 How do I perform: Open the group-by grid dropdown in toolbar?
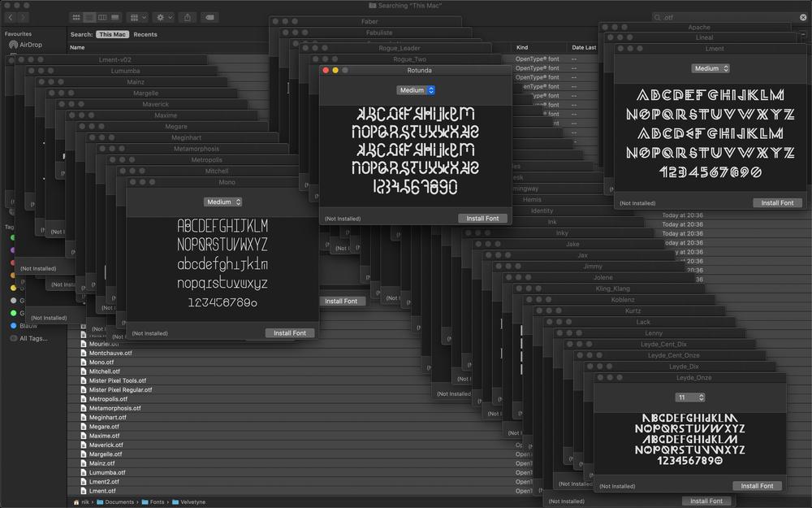pos(138,18)
